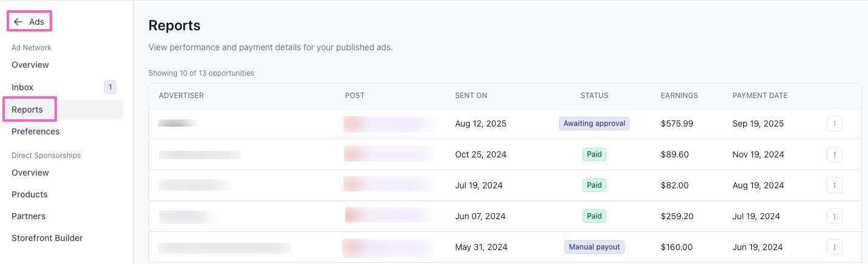Open the Storefront Builder

pos(47,238)
